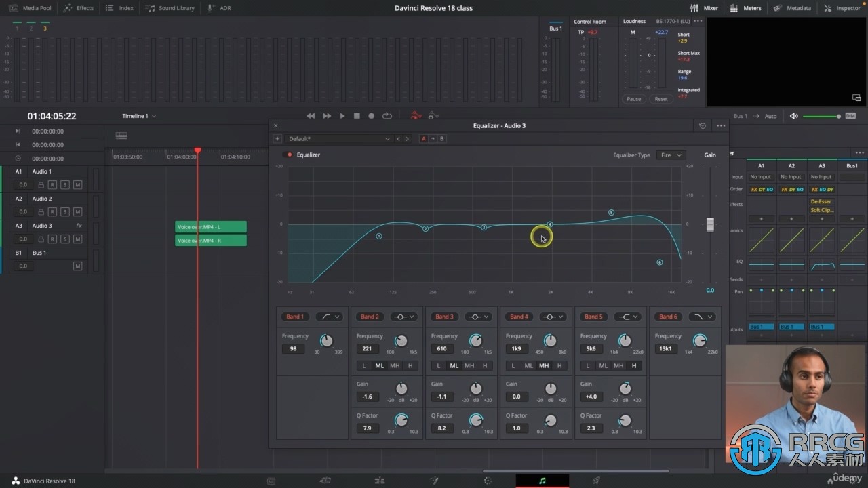Click the Reset loudness button
This screenshot has width=868, height=488.
[x=660, y=99]
